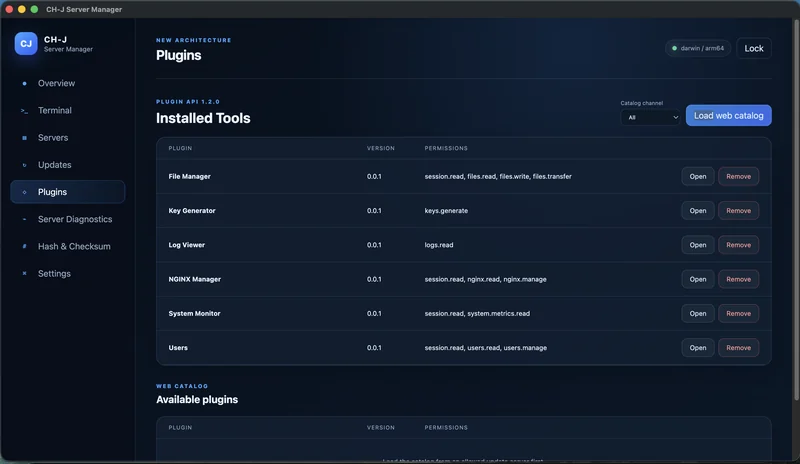This screenshot has height=464, width=800.
Task: Open the File Manager plugin
Action: point(697,177)
